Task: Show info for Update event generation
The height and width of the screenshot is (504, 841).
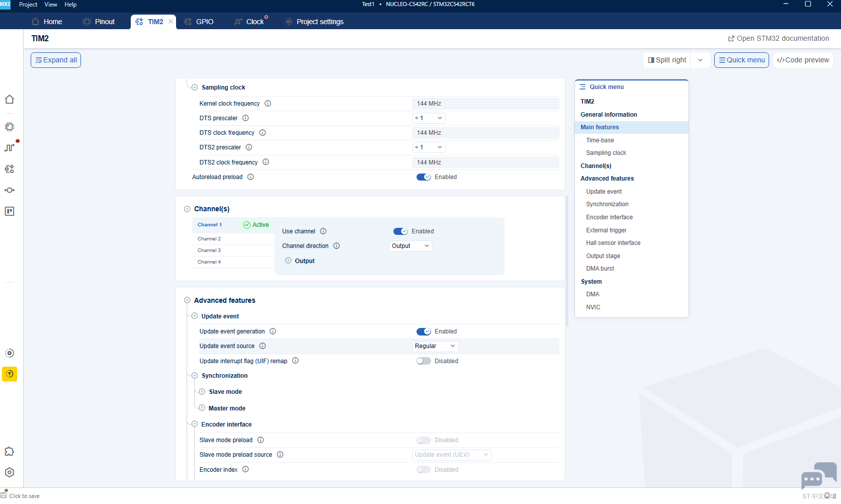Action: click(x=273, y=331)
